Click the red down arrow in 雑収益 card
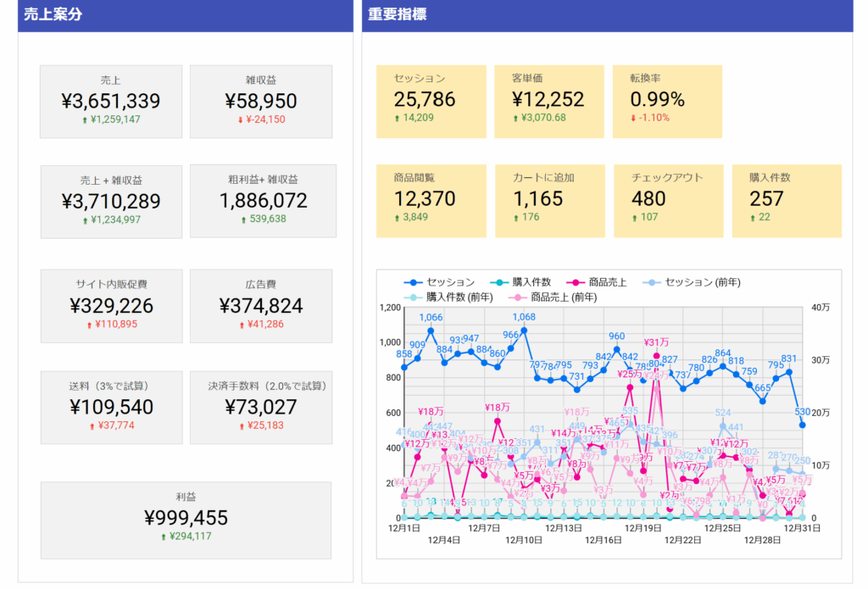This screenshot has height=589, width=868. [241, 119]
